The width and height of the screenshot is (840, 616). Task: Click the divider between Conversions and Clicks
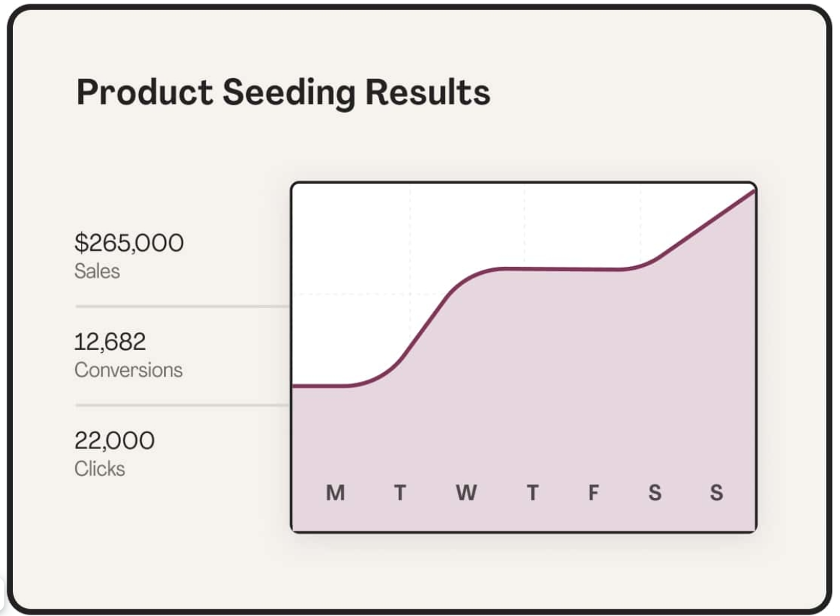coord(182,406)
